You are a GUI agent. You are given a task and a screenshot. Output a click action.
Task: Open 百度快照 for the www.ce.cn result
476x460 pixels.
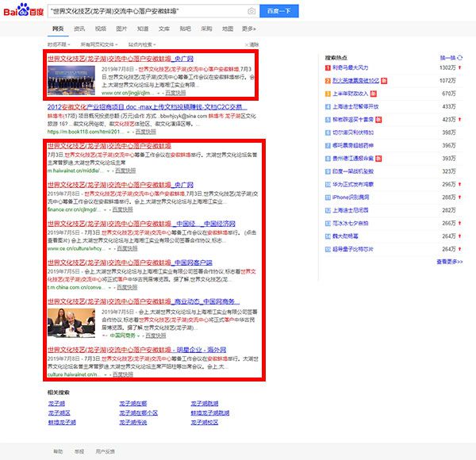pyautogui.click(x=127, y=248)
